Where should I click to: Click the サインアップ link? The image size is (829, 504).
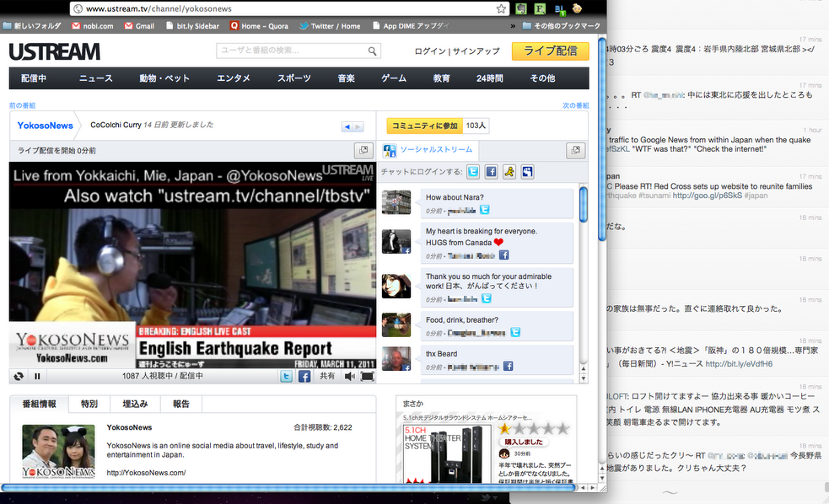(476, 51)
